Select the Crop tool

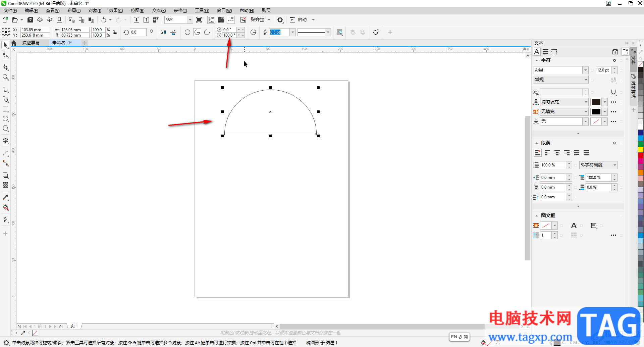[x=5, y=67]
